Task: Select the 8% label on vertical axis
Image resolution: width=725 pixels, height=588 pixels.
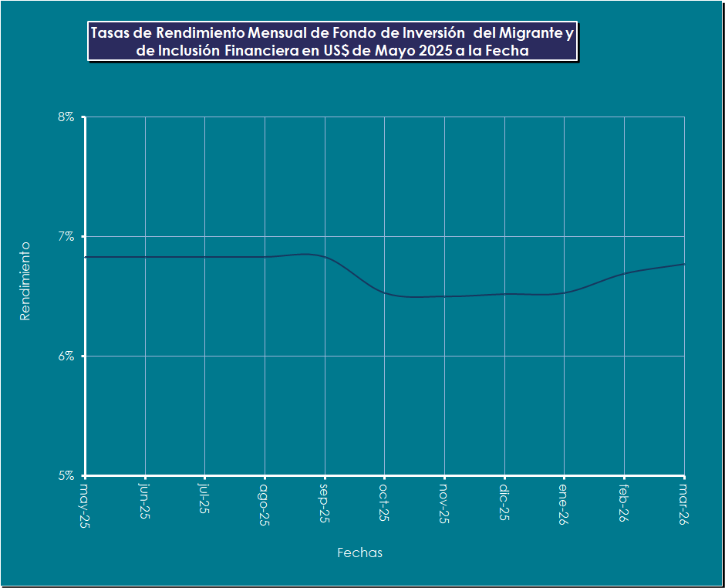Action: click(x=66, y=117)
